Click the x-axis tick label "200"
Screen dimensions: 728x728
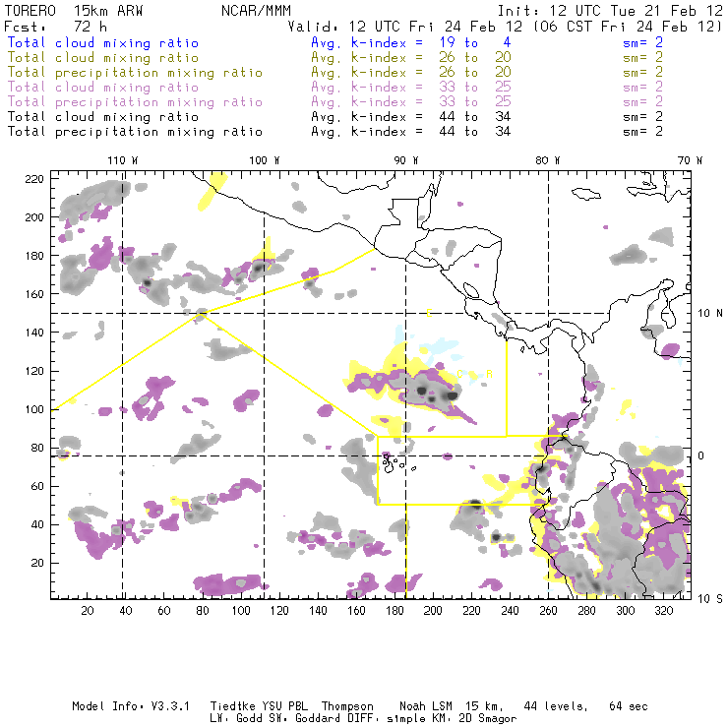(433, 611)
